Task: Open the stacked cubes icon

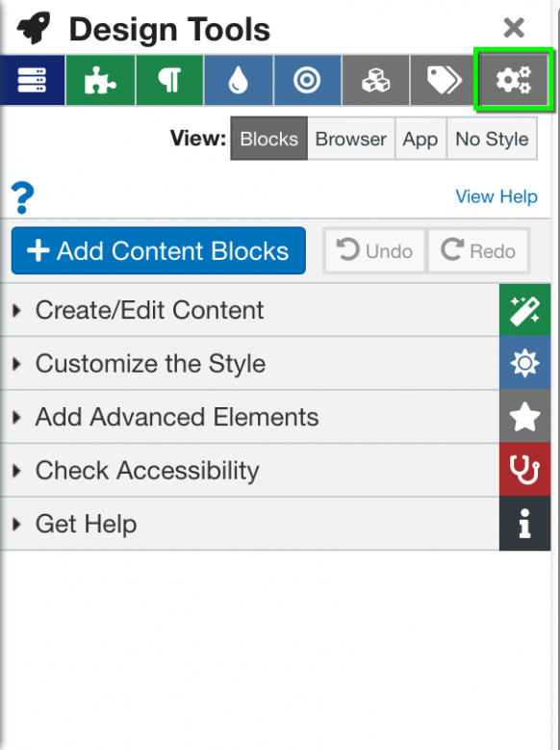Action: pyautogui.click(x=375, y=80)
